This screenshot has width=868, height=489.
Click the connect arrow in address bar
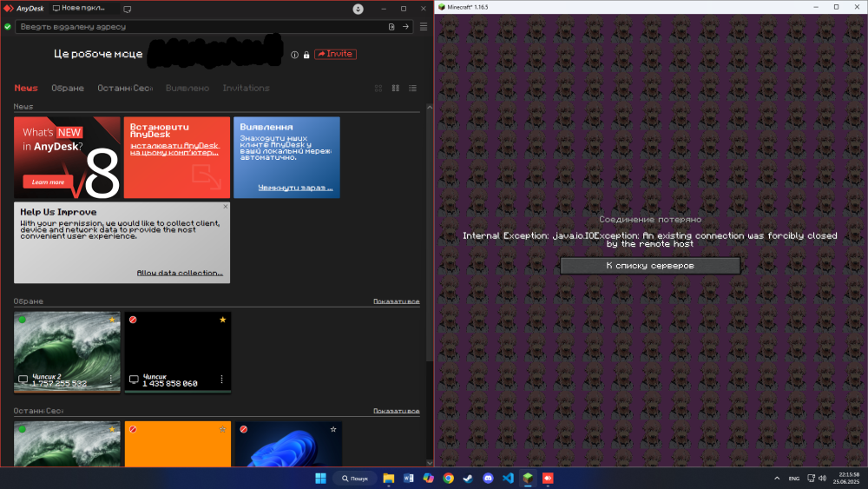pos(405,27)
